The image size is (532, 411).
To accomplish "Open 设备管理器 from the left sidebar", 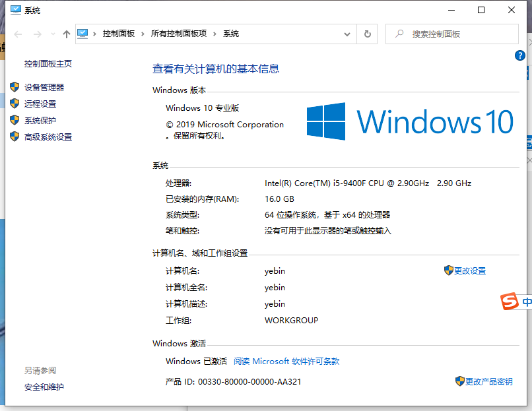I will click(x=44, y=87).
